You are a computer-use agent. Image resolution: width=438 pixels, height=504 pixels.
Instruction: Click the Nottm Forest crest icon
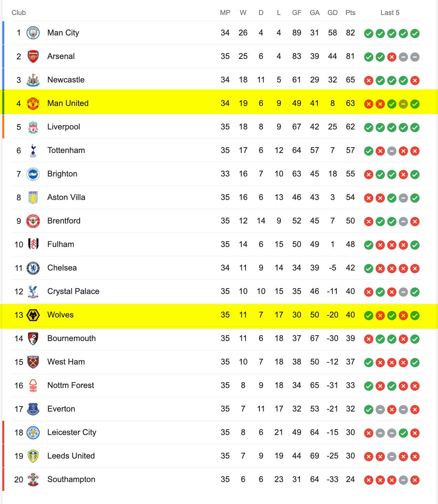coord(33,385)
